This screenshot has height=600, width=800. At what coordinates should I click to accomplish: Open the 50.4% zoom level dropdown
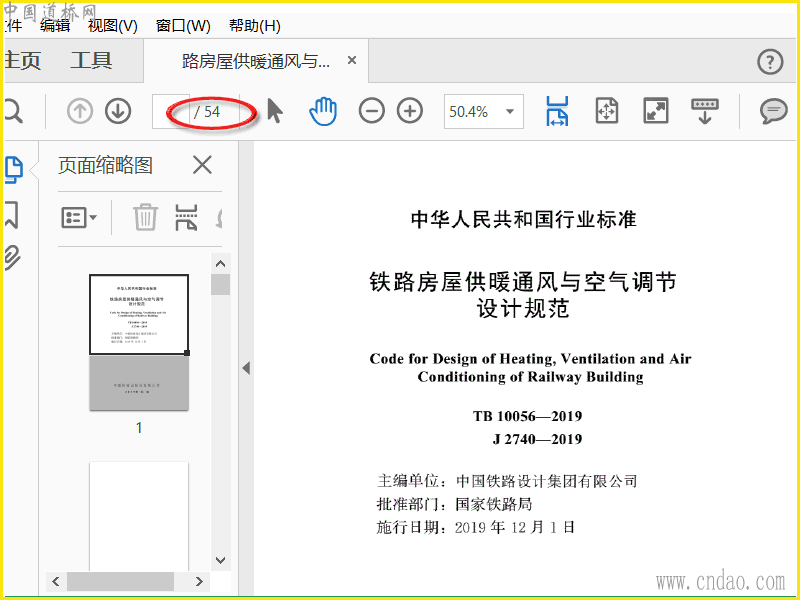484,111
